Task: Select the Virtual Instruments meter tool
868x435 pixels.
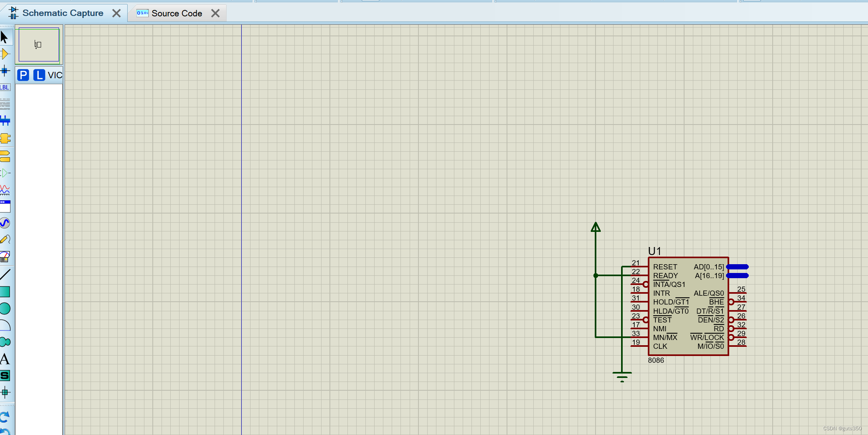Action: [5, 257]
